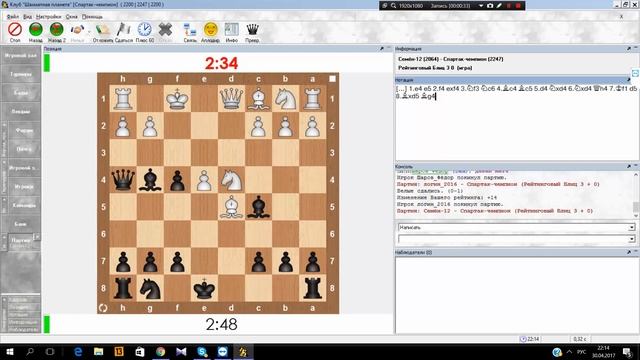Open the Windows notification center

point(628,352)
